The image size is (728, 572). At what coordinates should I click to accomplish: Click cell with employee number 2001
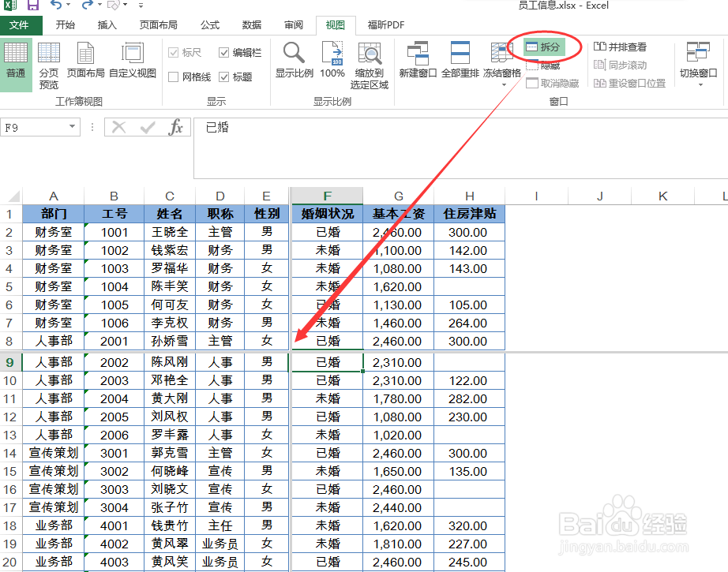pos(114,341)
